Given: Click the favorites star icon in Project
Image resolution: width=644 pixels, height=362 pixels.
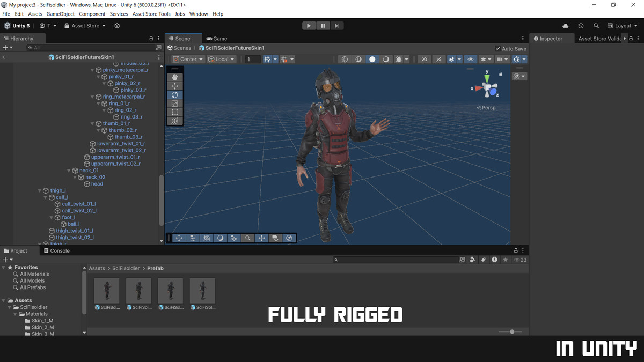Looking at the screenshot, I should coord(505,260).
